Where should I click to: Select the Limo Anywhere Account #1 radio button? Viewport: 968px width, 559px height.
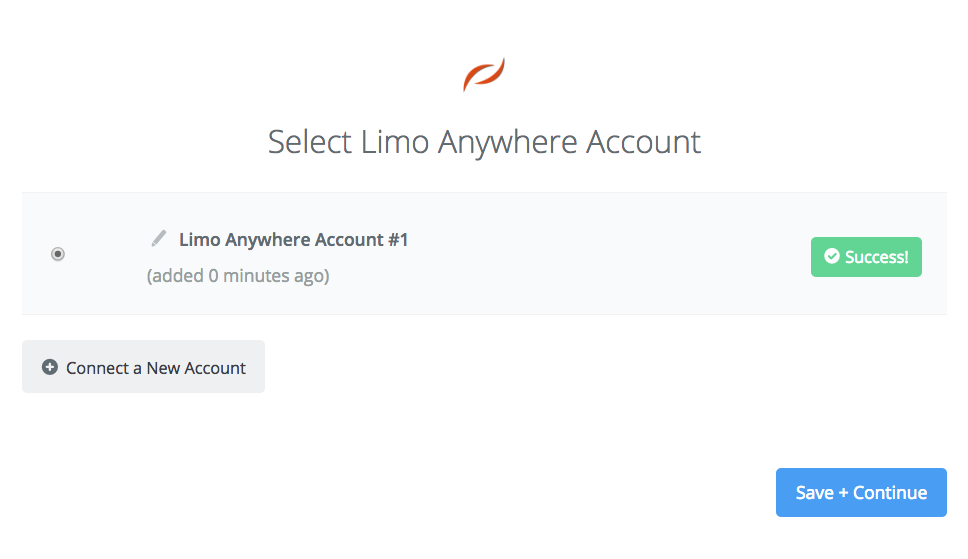57,254
